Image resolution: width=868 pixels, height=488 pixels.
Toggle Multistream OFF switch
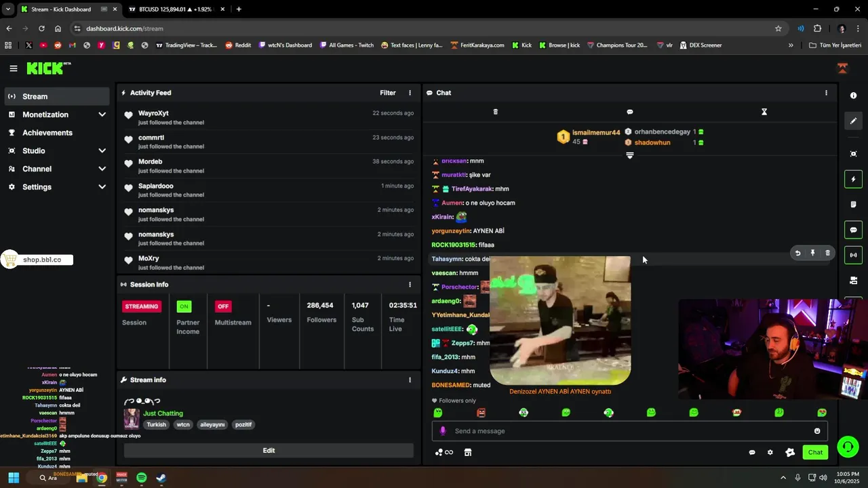222,306
